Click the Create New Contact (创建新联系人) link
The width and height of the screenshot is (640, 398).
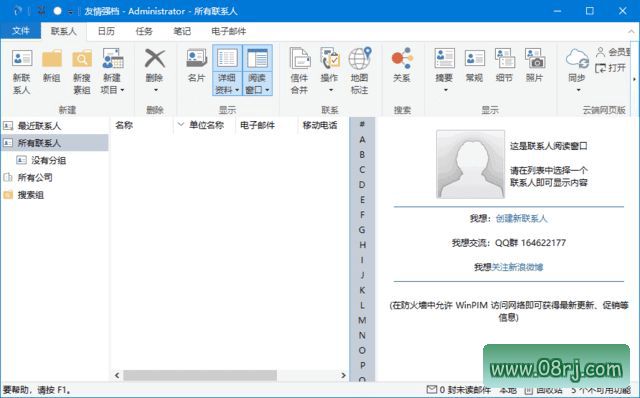coord(521,218)
